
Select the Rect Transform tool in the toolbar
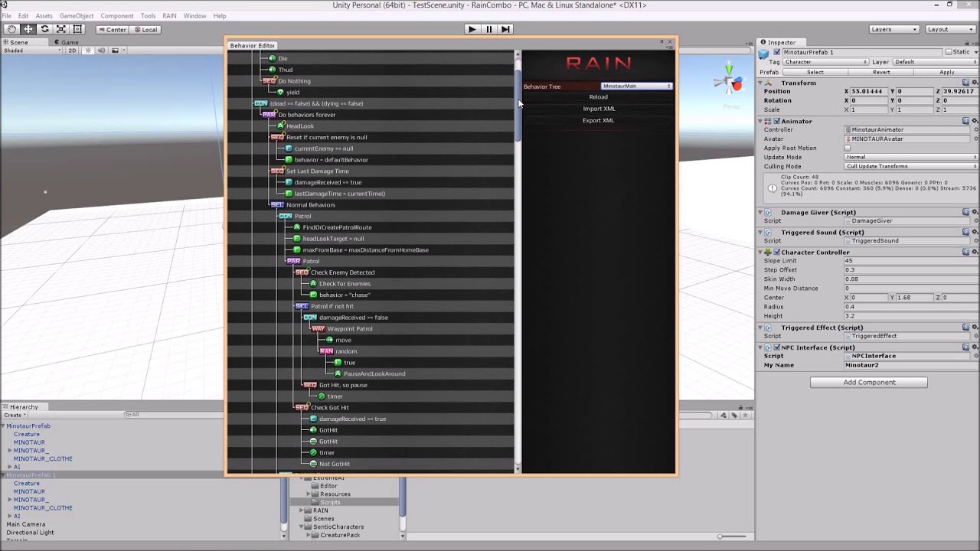(77, 29)
